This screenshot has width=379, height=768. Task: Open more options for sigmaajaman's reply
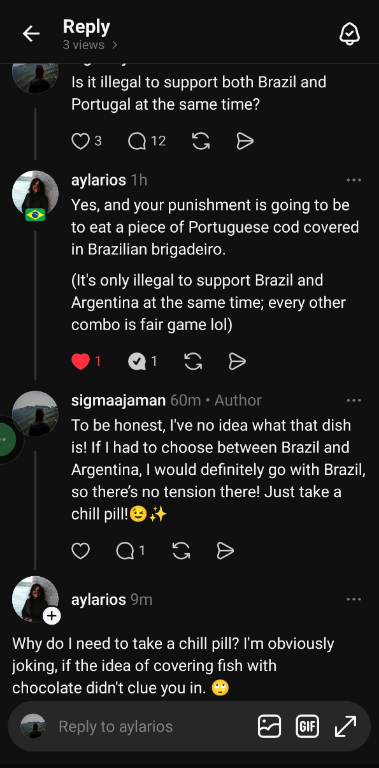point(354,401)
